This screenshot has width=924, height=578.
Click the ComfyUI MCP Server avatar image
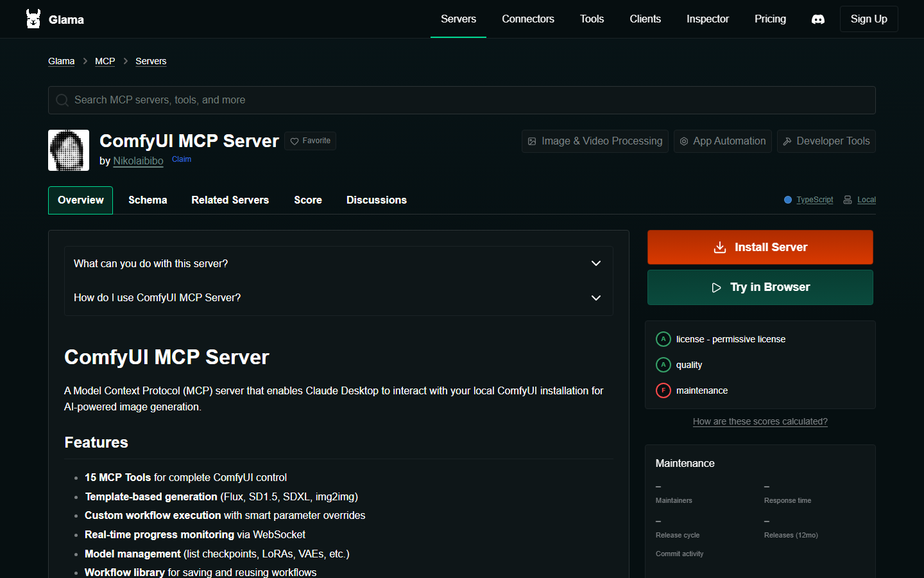pyautogui.click(x=69, y=150)
